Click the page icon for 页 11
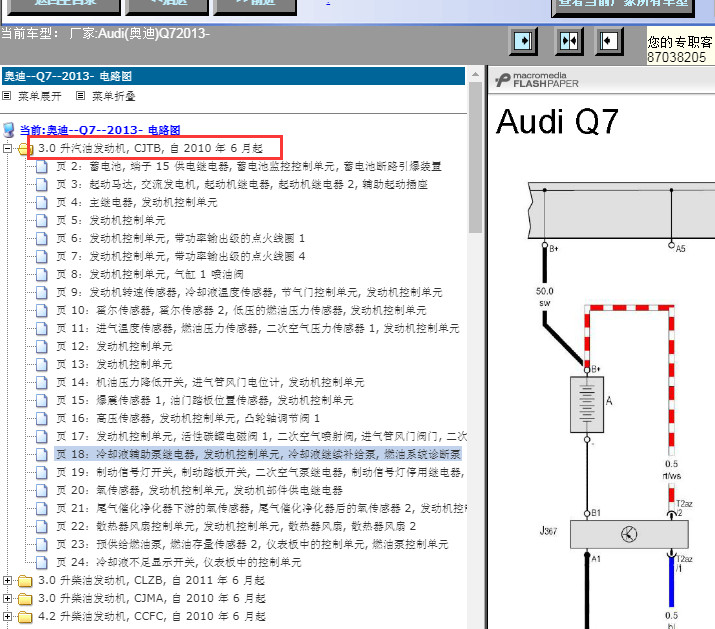715x629 pixels. [x=41, y=328]
